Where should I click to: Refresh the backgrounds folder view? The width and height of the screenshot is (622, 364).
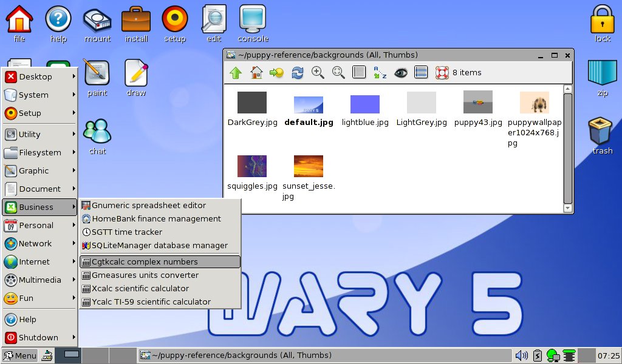click(296, 72)
